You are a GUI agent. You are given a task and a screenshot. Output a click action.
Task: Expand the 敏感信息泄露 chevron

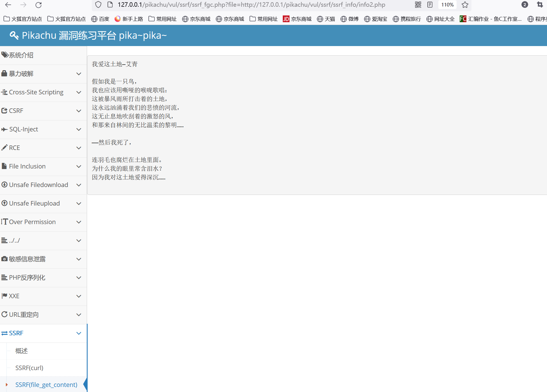[x=79, y=259]
